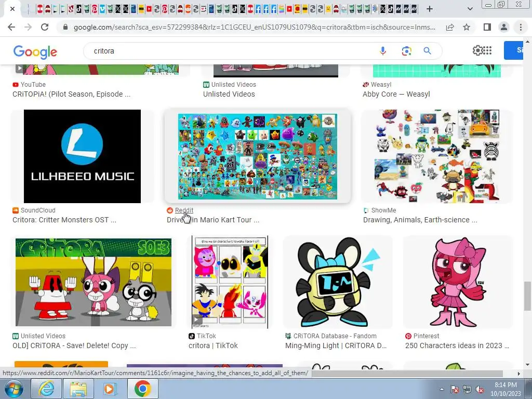Click the Chrome taskbar icon
The height and width of the screenshot is (399, 532).
(142, 389)
